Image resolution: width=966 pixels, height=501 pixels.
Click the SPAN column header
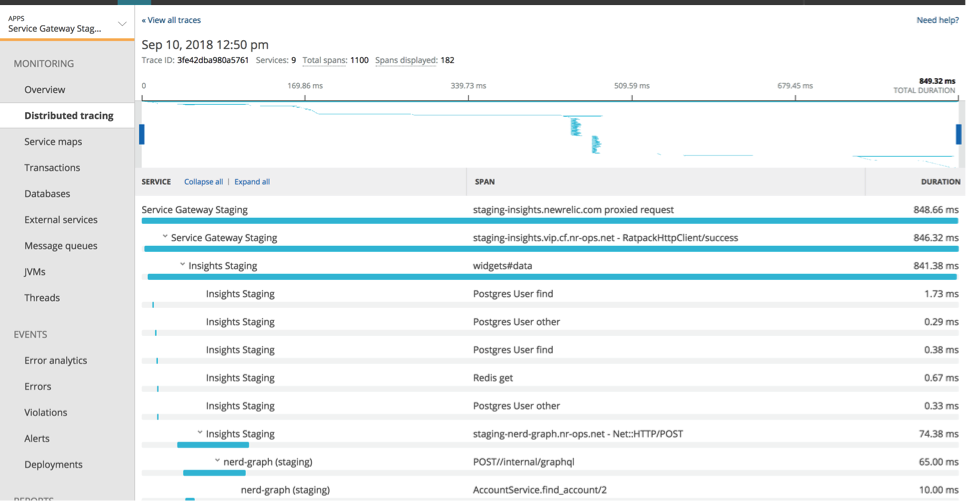(x=484, y=182)
